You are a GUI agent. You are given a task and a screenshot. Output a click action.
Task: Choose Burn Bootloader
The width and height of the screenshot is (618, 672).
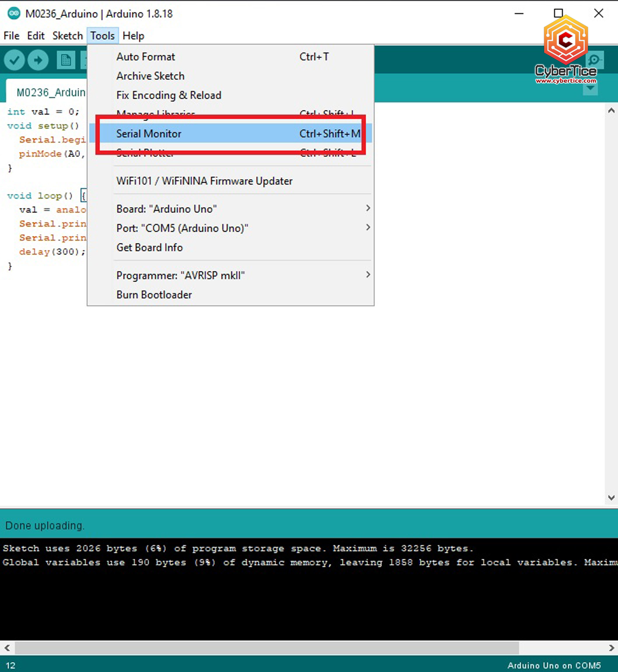(x=230, y=294)
